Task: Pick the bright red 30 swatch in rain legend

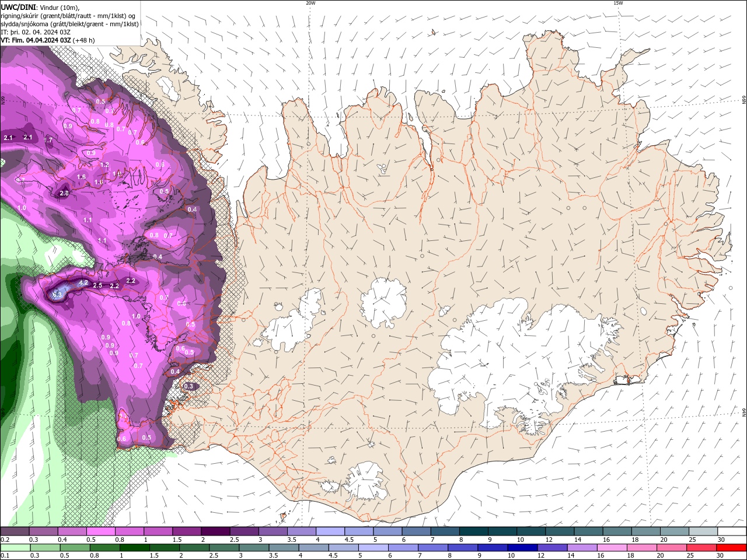Action: [732, 548]
